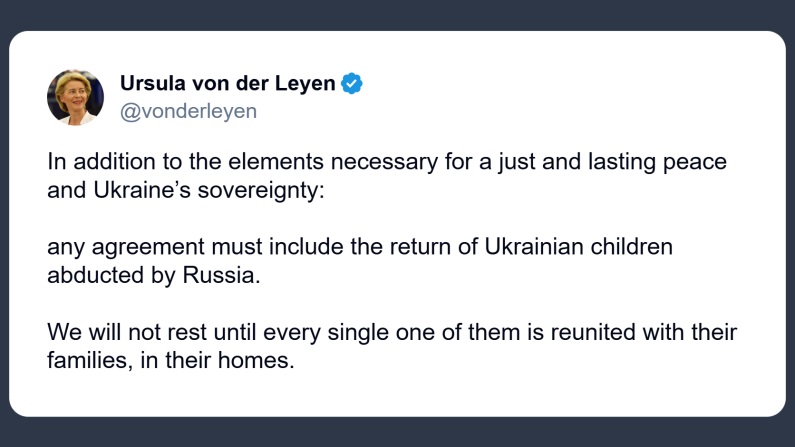Click the display name Ursula von der Leyen

pos(227,84)
